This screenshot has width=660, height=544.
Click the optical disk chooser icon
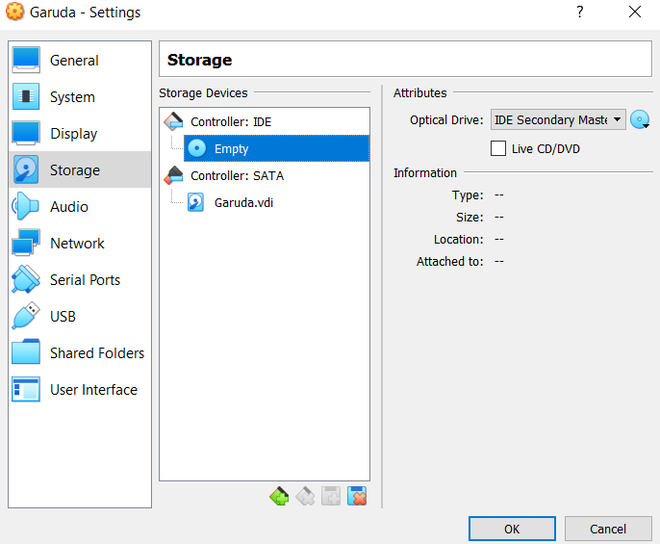[640, 120]
